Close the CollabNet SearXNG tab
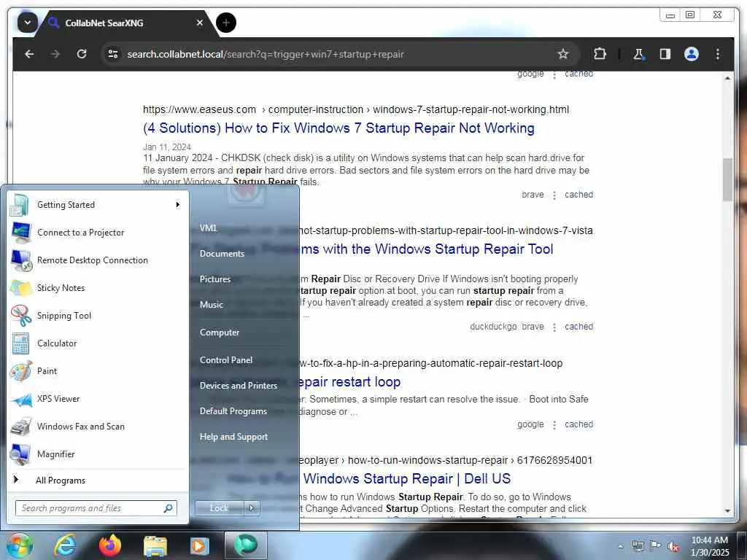747x560 pixels. pyautogui.click(x=200, y=23)
